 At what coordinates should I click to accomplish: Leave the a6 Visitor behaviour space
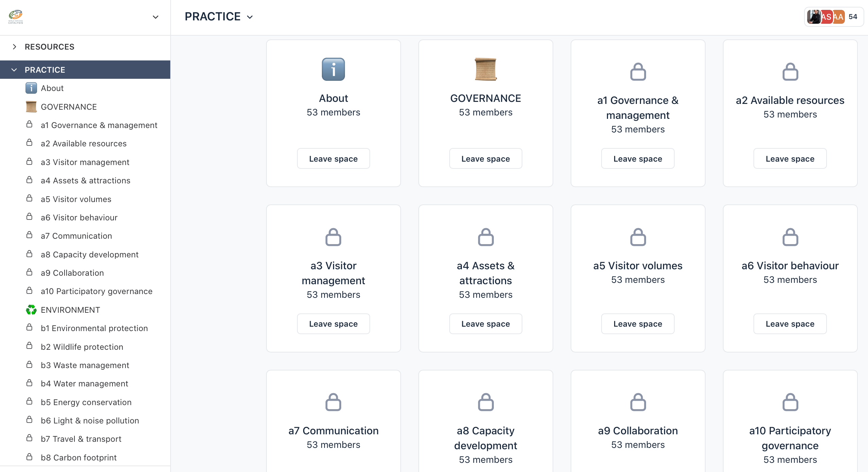(x=790, y=324)
